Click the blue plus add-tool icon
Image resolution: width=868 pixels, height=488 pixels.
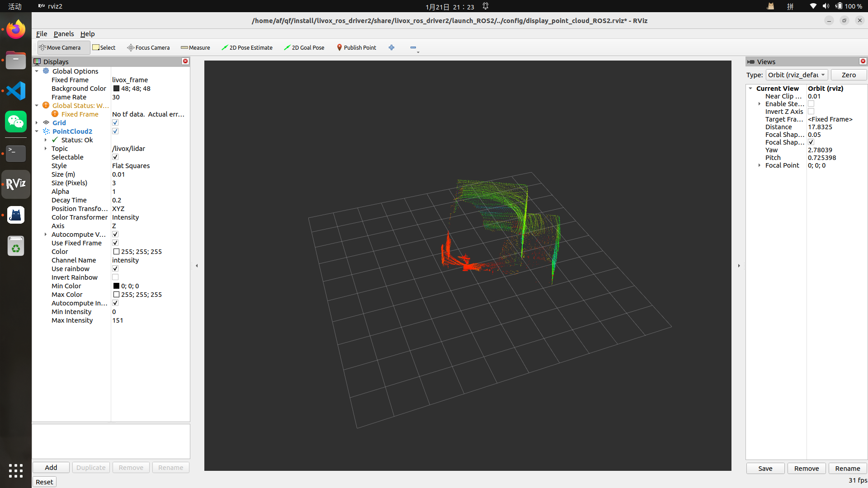click(392, 47)
